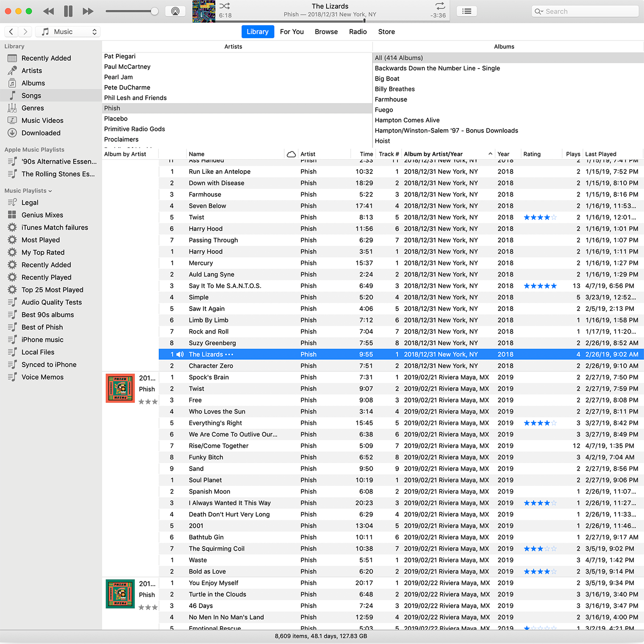Screen dimensions: 644x644
Task: Select the song Bathtub Gin
Action: point(401,537)
